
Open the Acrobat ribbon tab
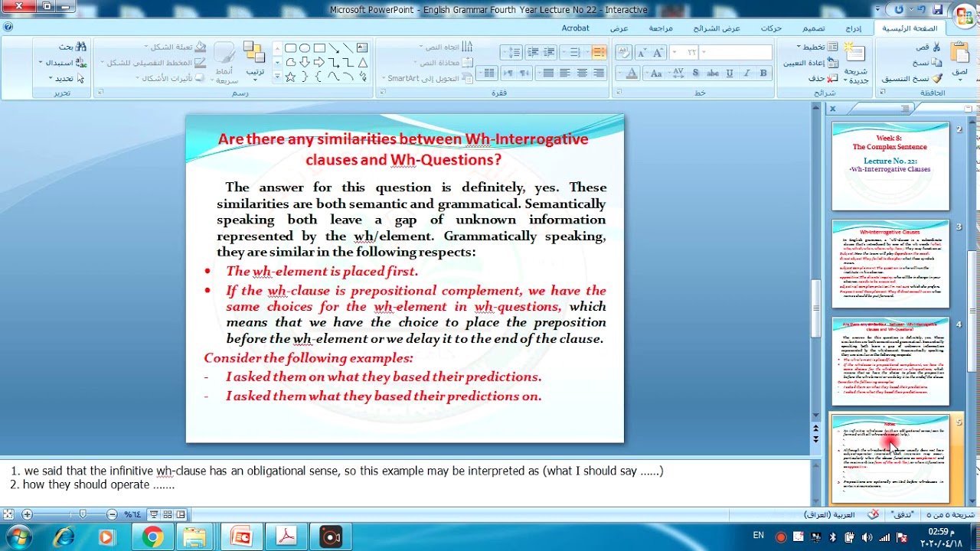pyautogui.click(x=576, y=28)
